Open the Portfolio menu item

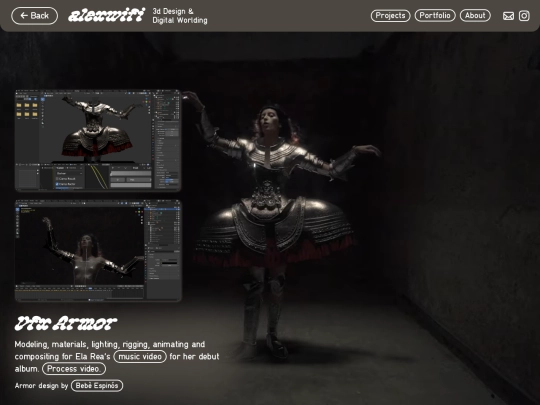[435, 15]
